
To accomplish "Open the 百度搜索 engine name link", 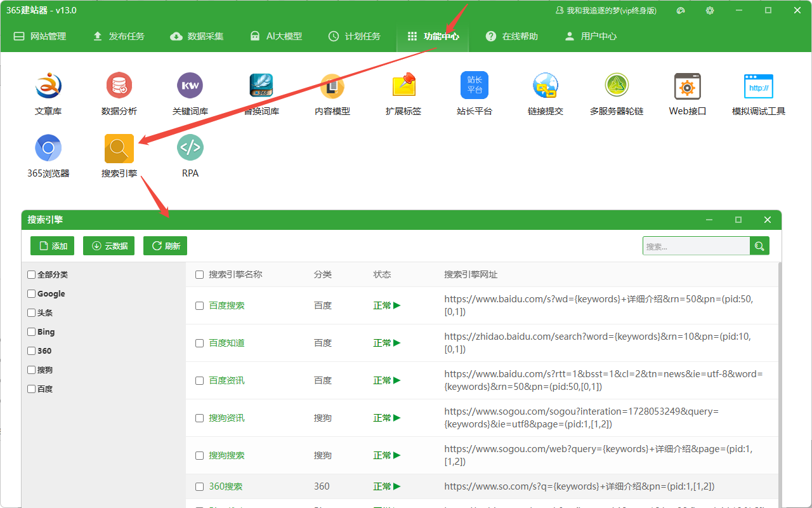I will 226,305.
